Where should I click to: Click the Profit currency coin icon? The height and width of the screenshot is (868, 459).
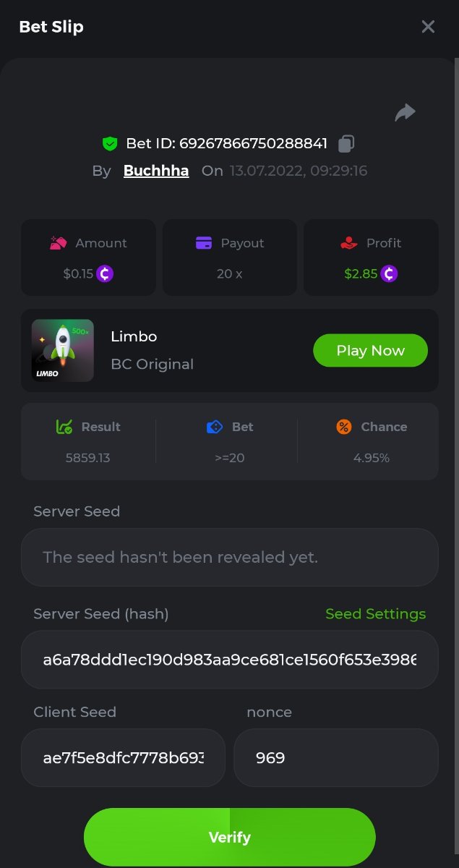point(390,273)
